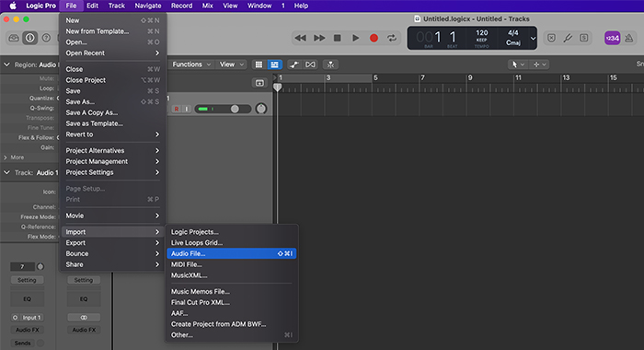The width and height of the screenshot is (644, 350).
Task: Adjust the Audio 1 track volume slider
Action: 223,109
